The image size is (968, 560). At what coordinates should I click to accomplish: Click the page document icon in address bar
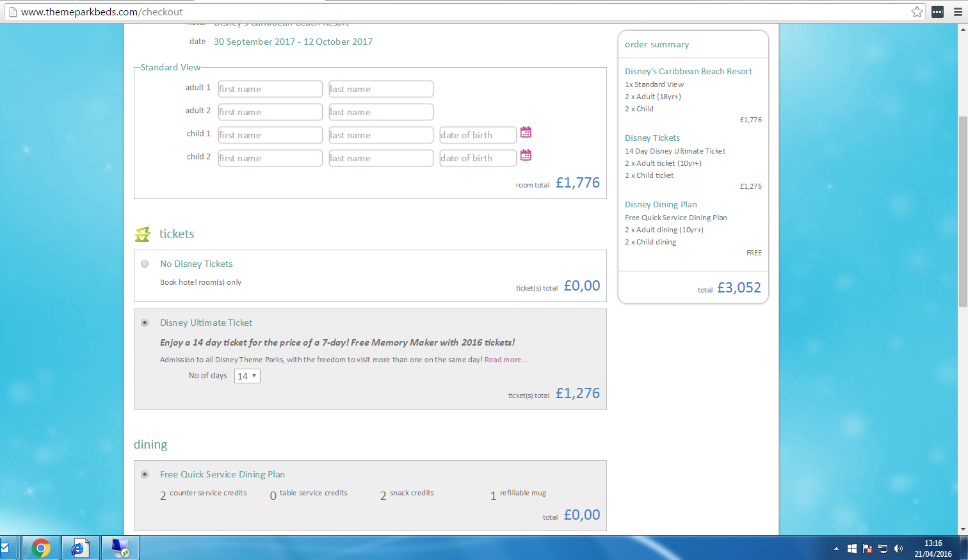point(12,12)
